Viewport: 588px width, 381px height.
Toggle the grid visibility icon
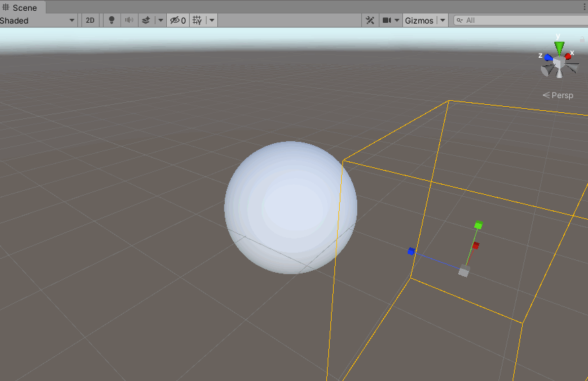point(198,21)
